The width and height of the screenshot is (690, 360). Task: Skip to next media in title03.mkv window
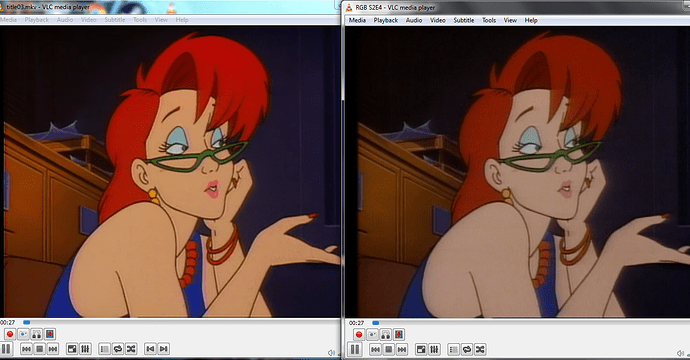point(53,349)
